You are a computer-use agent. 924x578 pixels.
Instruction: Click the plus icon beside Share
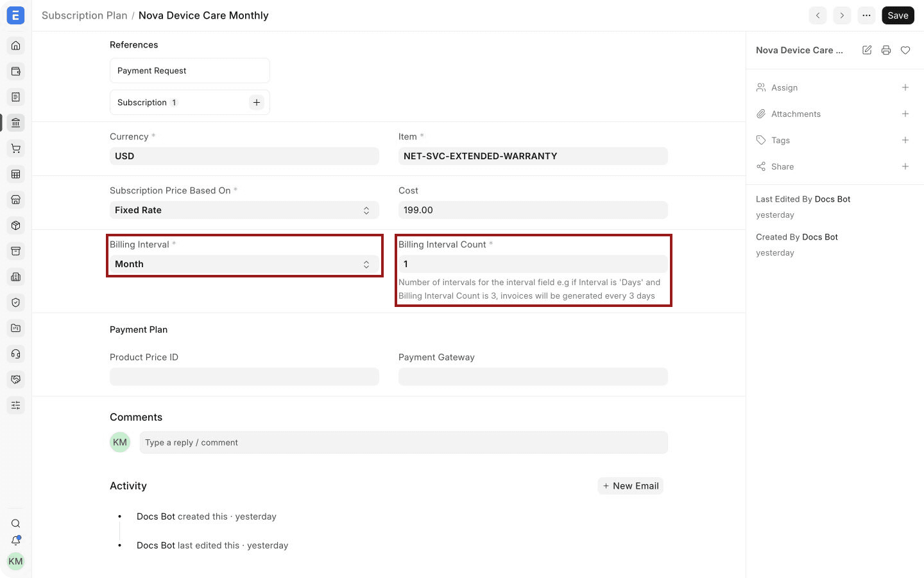905,166
